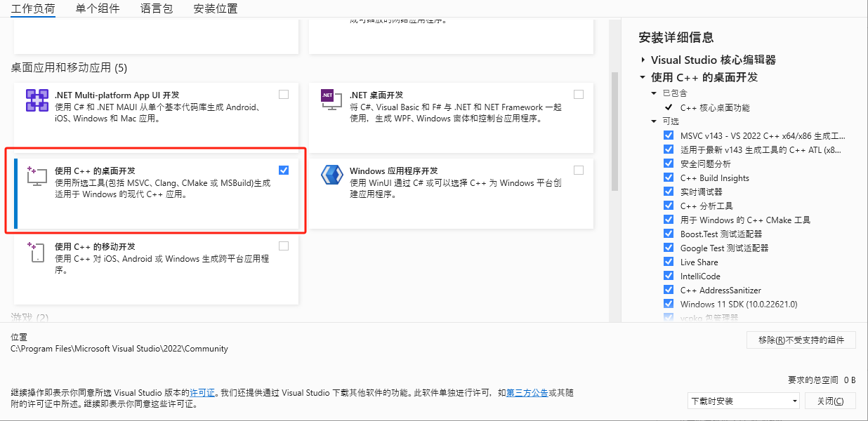The image size is (868, 421).
Task: Select the .NET Multi-platform App UI 开发 title
Action: coord(117,95)
